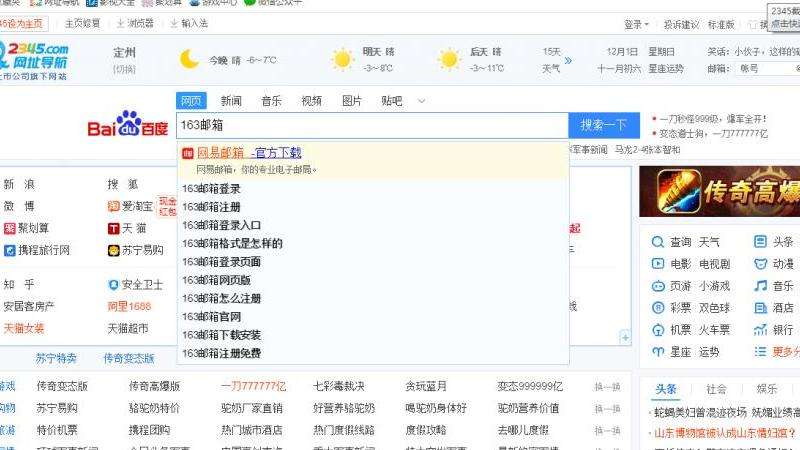Click in the Baidu search box
The width and height of the screenshot is (800, 450).
(372, 126)
